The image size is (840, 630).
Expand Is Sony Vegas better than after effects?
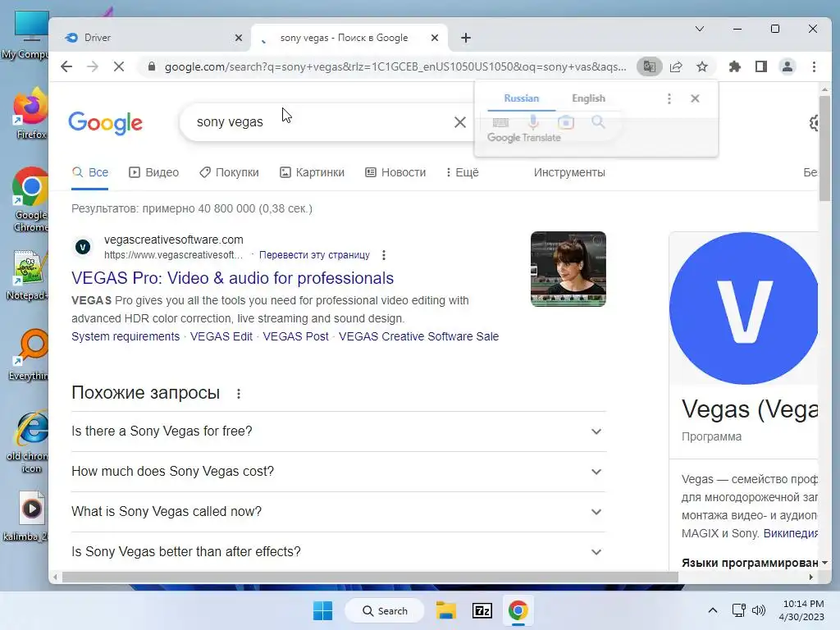pos(339,552)
